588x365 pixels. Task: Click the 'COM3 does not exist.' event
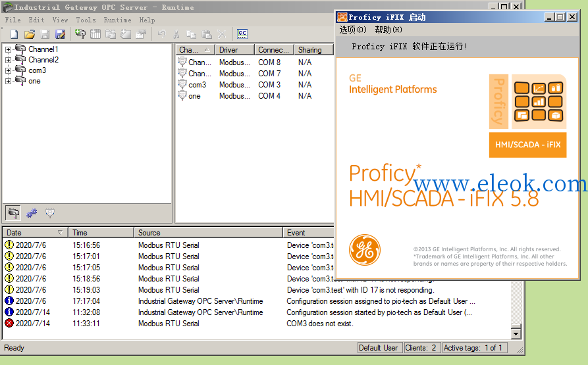[x=319, y=324]
